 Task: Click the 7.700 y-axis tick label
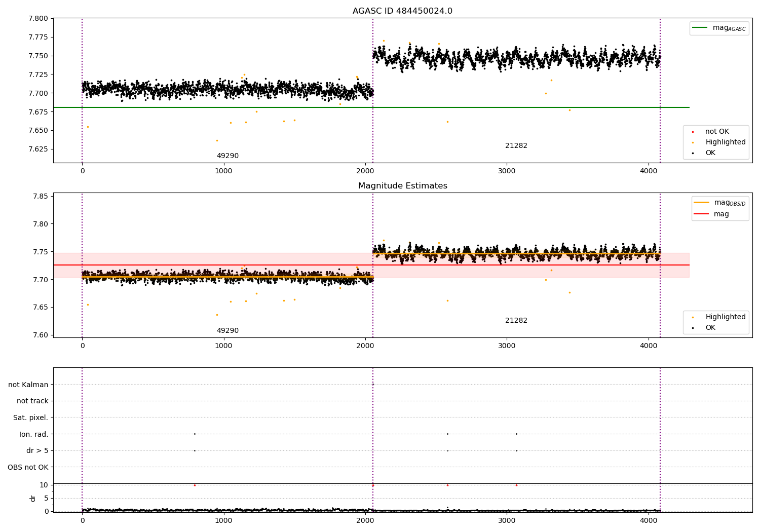[x=38, y=93]
